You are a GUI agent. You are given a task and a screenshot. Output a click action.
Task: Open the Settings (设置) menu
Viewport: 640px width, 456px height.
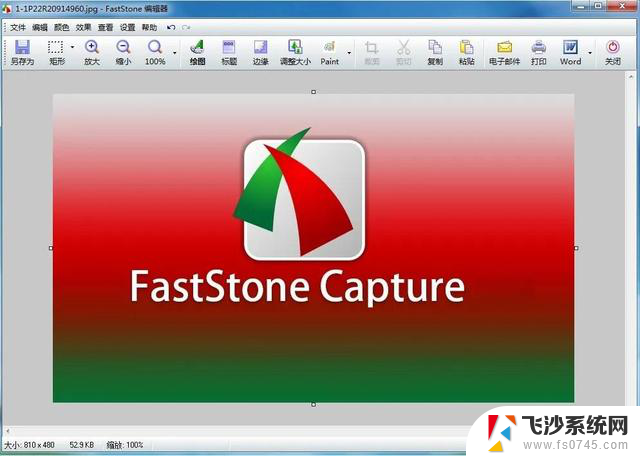pos(127,27)
